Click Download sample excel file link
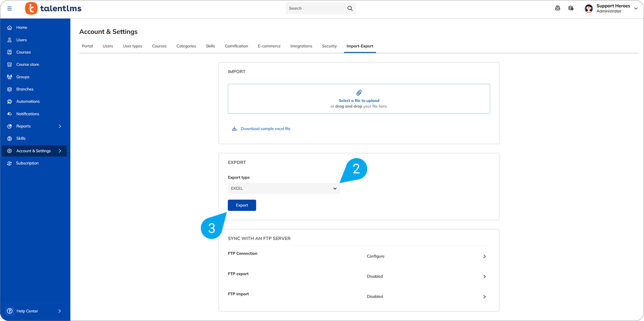This screenshot has height=321, width=644. coord(265,129)
